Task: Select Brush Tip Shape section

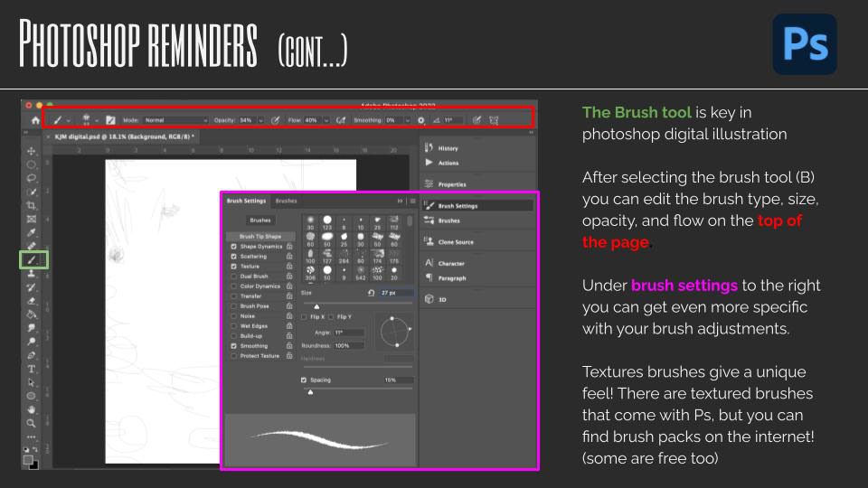Action: pyautogui.click(x=260, y=236)
